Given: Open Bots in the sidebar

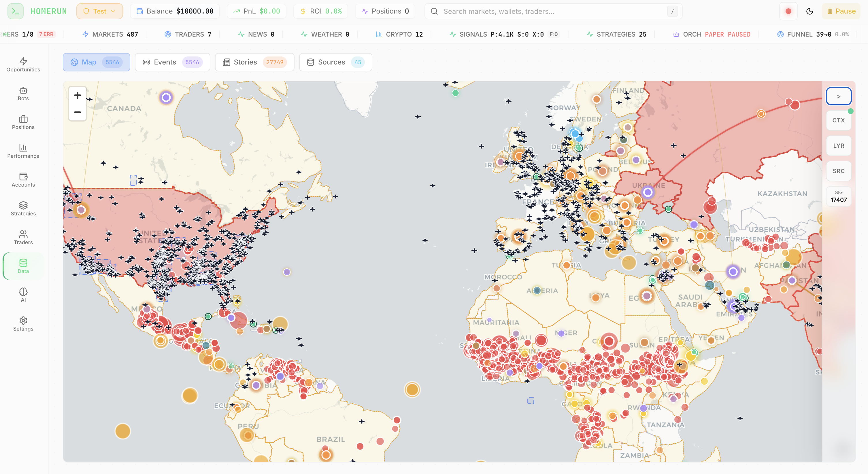Looking at the screenshot, I should (23, 93).
